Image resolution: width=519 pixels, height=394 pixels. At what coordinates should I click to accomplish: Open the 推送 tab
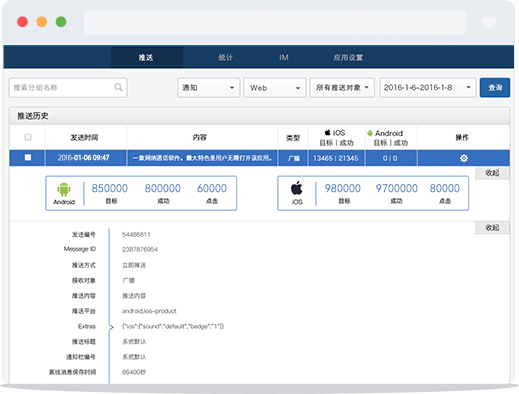pos(147,57)
